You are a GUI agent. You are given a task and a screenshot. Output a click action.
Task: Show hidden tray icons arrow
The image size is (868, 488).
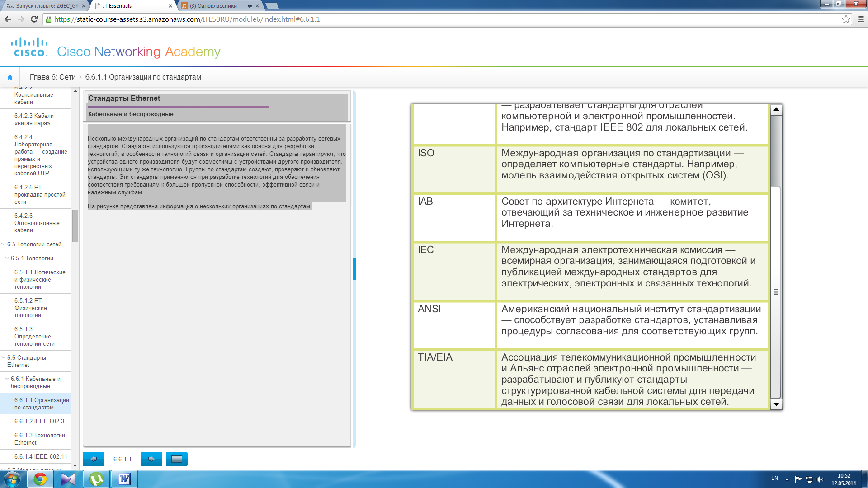(788, 479)
